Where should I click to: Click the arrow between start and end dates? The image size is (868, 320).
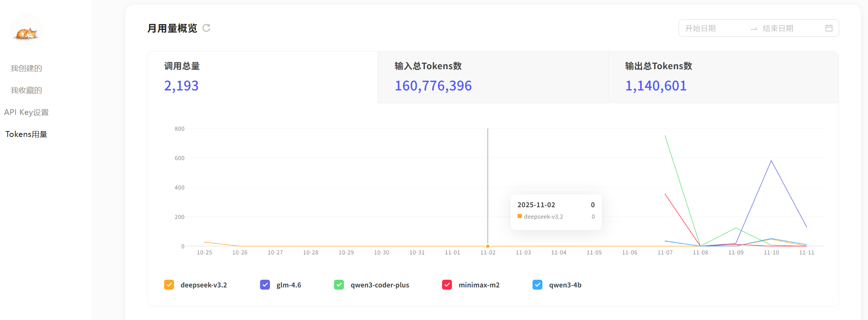click(x=754, y=29)
